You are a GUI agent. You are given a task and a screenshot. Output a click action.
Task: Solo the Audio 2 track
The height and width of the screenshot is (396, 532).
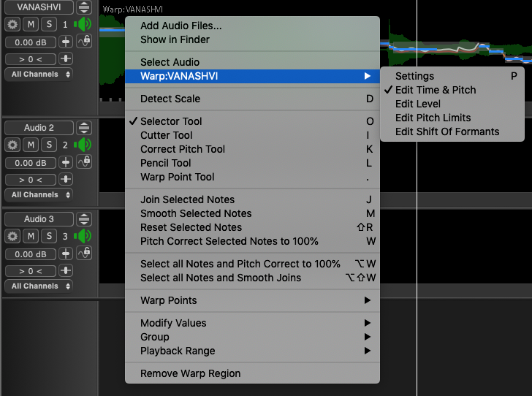[48, 145]
